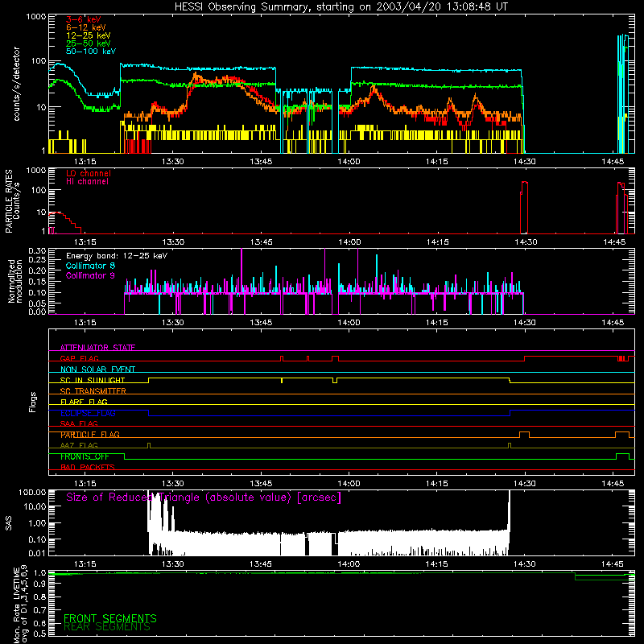Image resolution: width=644 pixels, height=644 pixels.
Task: Select the NON_SOLAR_EVENT flag label
Action: (97, 369)
